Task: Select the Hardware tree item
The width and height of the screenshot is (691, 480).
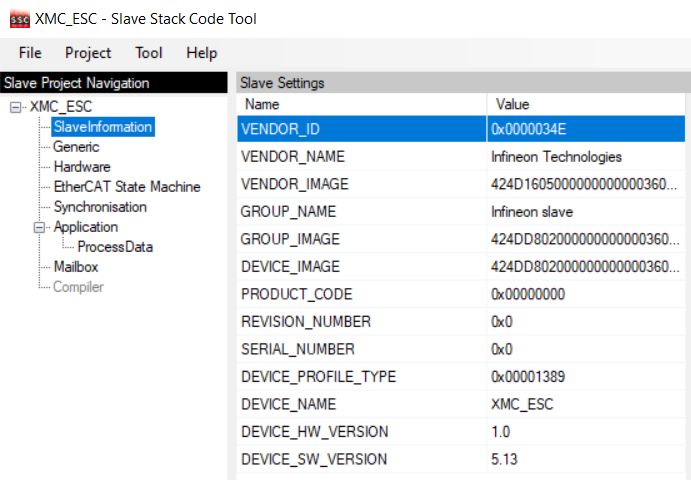Action: 82,167
